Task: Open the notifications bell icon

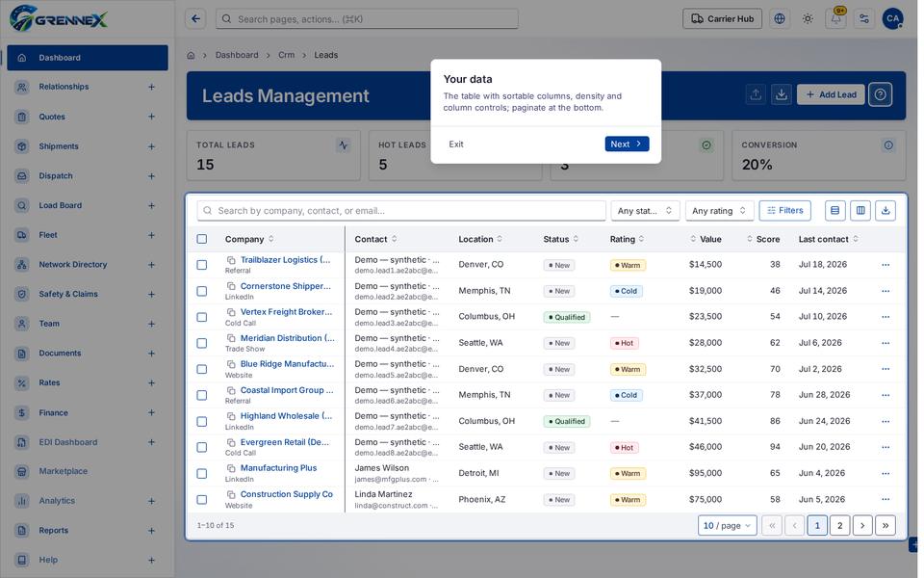Action: click(x=835, y=19)
